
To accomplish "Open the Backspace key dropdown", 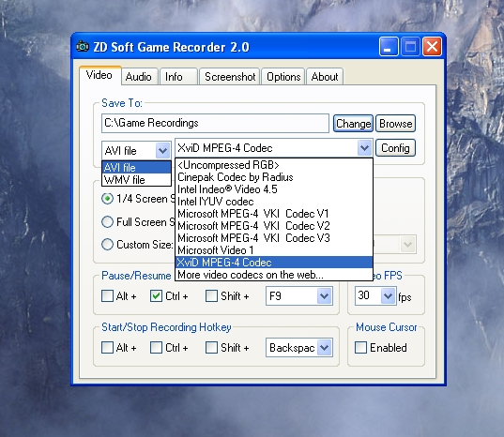I will coord(324,347).
